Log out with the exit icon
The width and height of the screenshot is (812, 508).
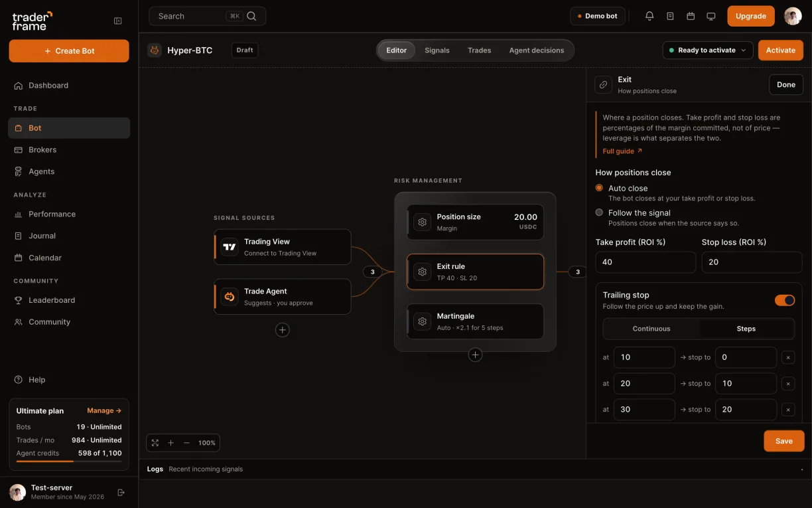121,493
